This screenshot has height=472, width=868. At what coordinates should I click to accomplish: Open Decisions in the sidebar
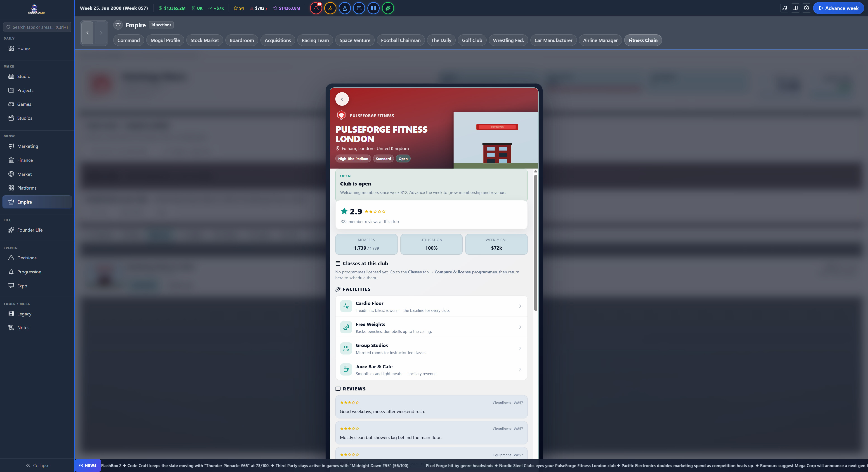[x=37, y=258]
